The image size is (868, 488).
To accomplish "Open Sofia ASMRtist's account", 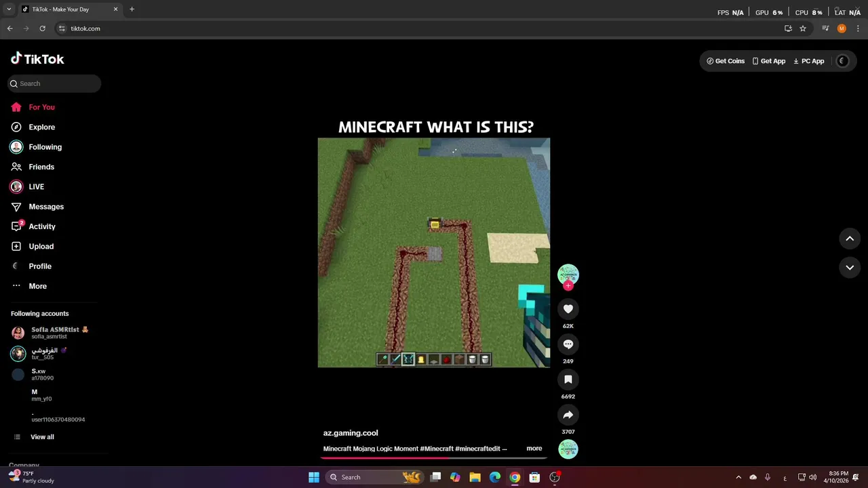I will pyautogui.click(x=54, y=333).
